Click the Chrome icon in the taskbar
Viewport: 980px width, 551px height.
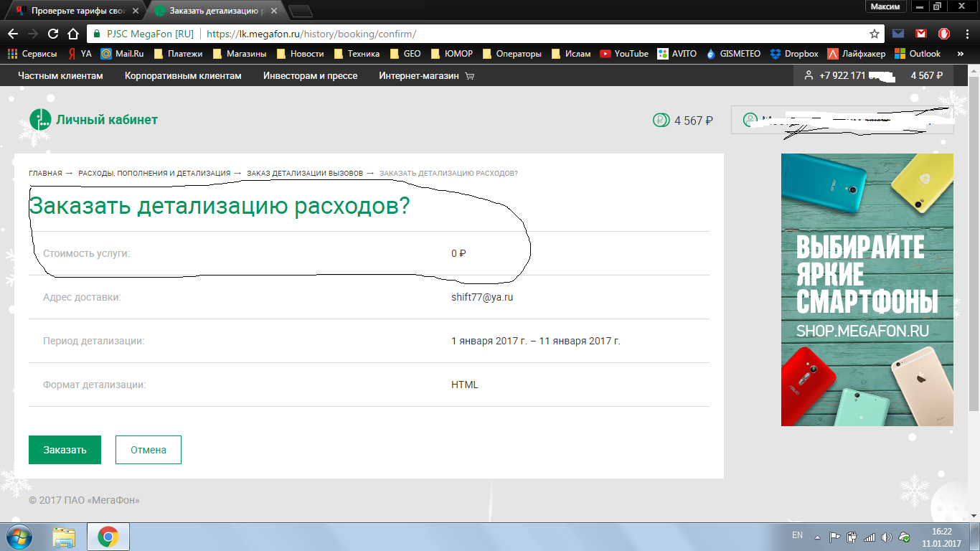click(108, 537)
